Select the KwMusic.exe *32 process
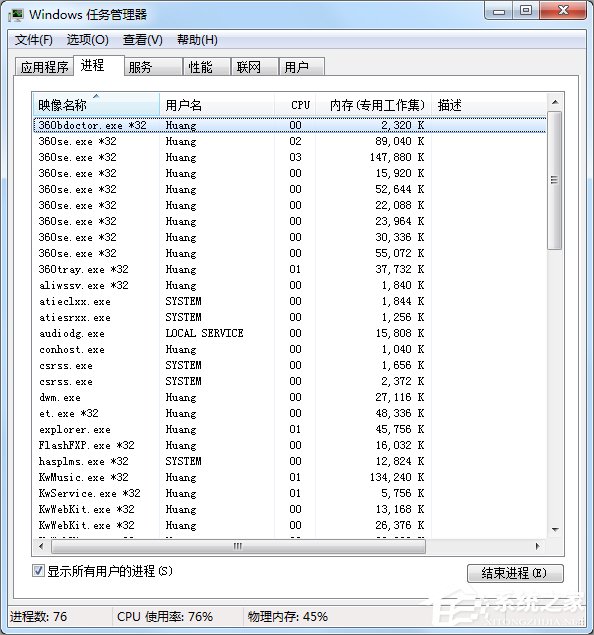 290,477
